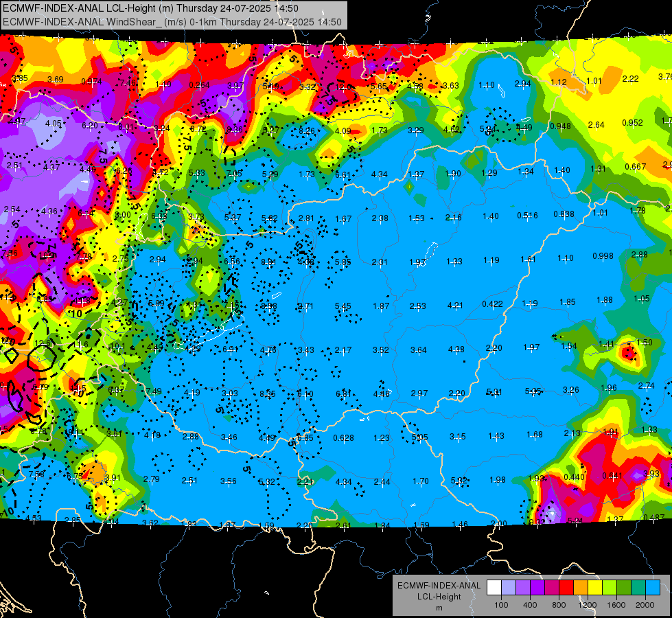The image size is (672, 618).
Task: Click the magenta legend color swatch
Action: [x=552, y=588]
